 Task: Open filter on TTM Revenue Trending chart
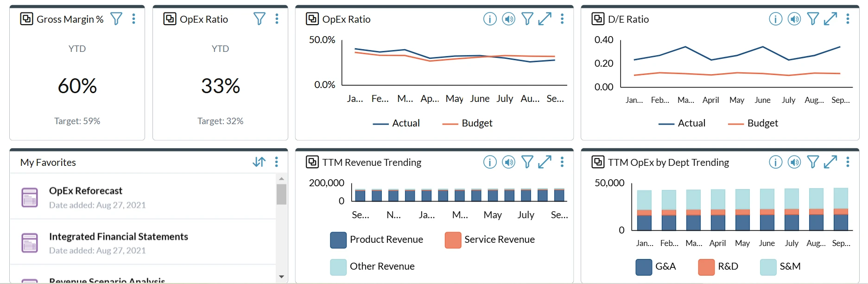(x=527, y=162)
